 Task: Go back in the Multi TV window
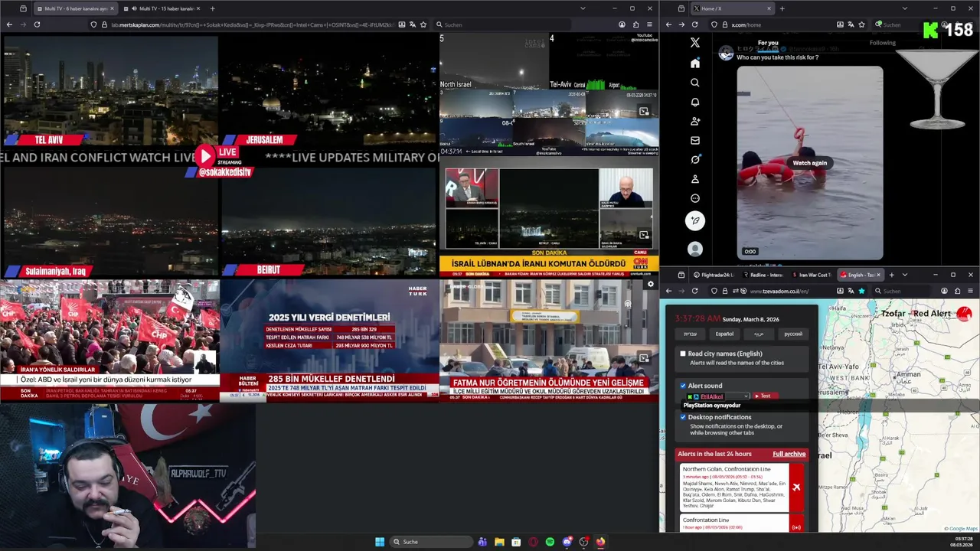(9, 24)
